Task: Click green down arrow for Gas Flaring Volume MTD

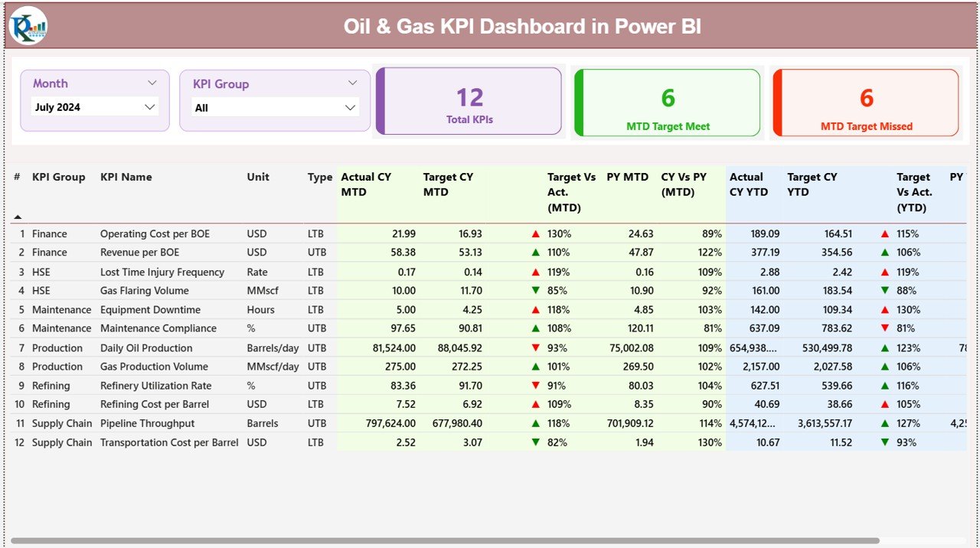Action: [535, 290]
